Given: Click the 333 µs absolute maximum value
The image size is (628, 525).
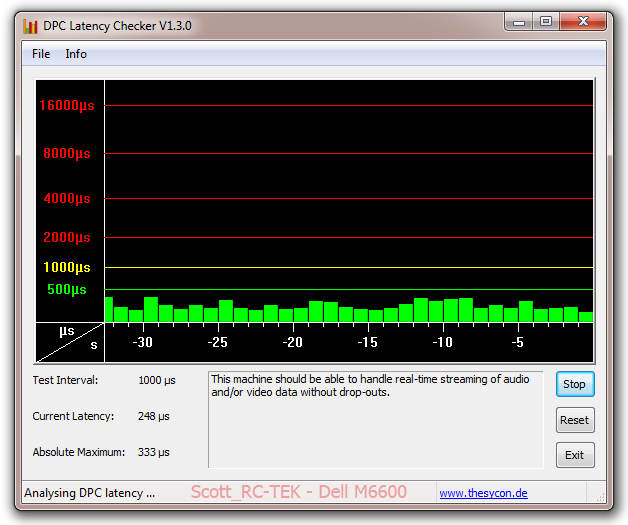Looking at the screenshot, I should (x=154, y=452).
